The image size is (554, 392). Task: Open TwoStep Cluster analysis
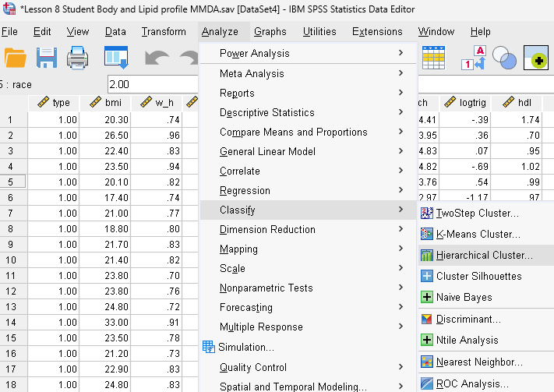(x=477, y=214)
